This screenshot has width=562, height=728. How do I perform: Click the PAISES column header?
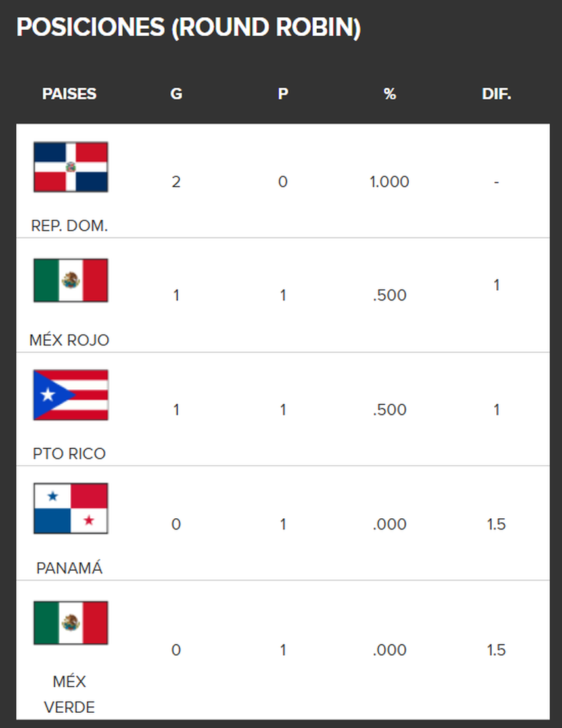coord(69,94)
